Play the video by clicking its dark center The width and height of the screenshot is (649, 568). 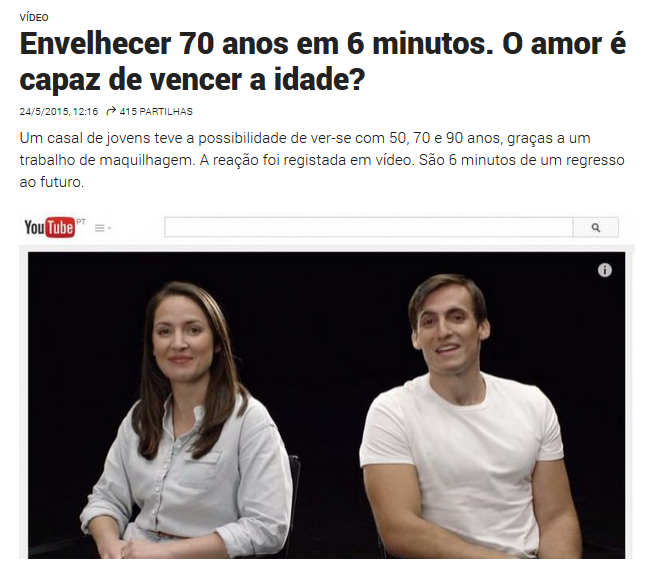tap(327, 405)
